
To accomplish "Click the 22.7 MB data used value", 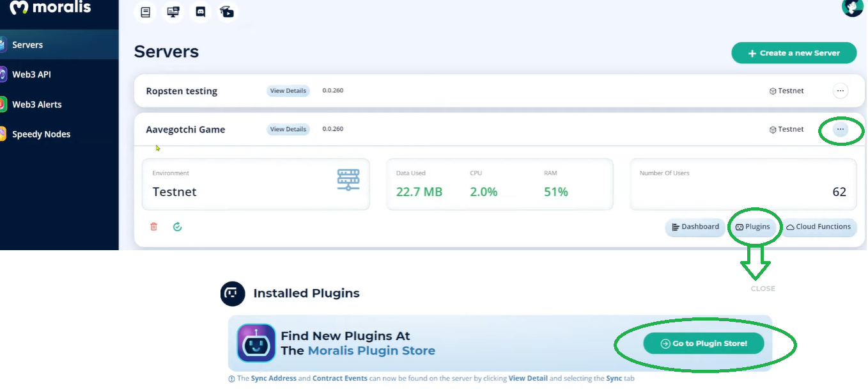I will coord(419,192).
